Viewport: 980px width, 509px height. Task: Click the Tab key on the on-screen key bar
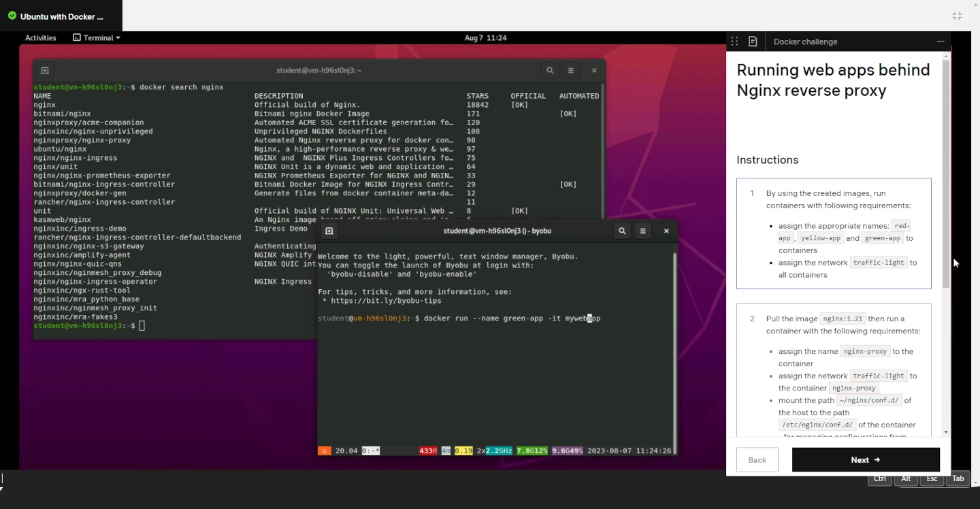[x=958, y=478]
